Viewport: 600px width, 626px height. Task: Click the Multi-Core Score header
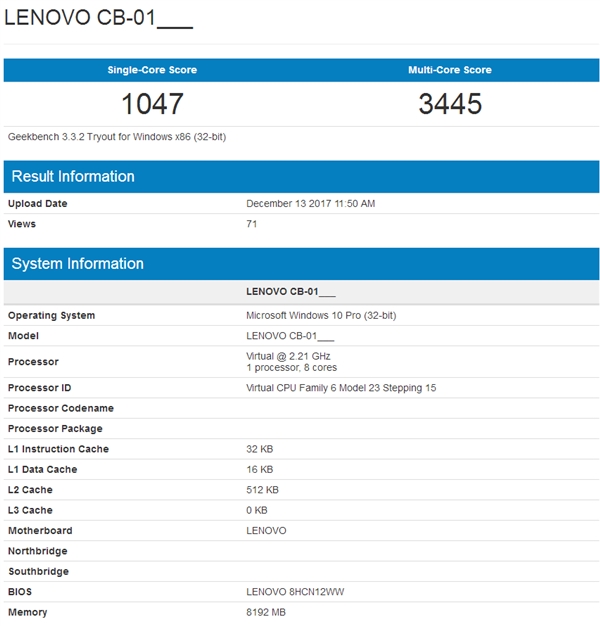point(450,70)
